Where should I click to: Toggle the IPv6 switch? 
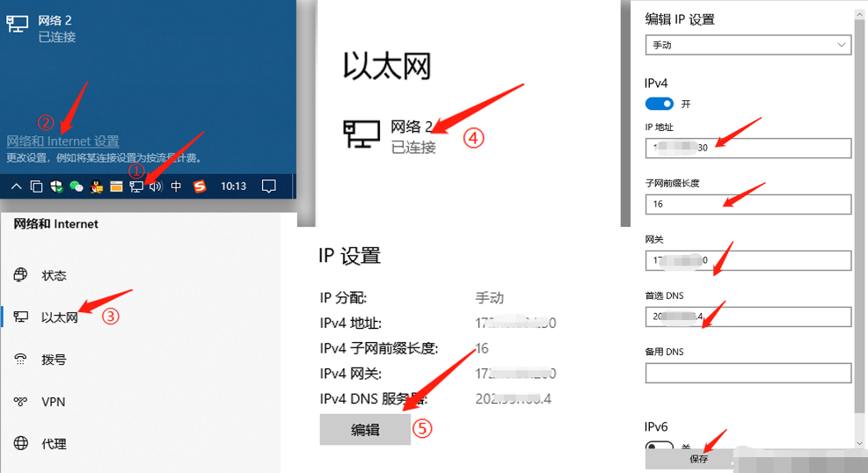(x=660, y=445)
